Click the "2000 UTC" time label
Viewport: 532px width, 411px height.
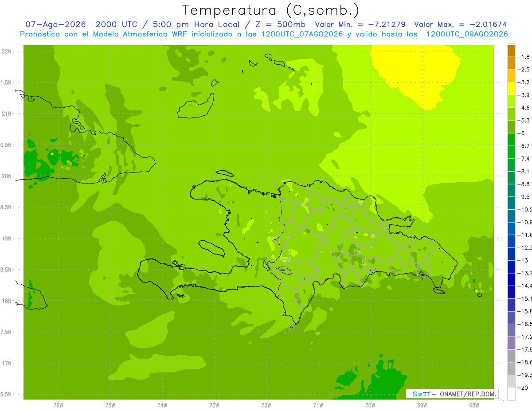(117, 24)
